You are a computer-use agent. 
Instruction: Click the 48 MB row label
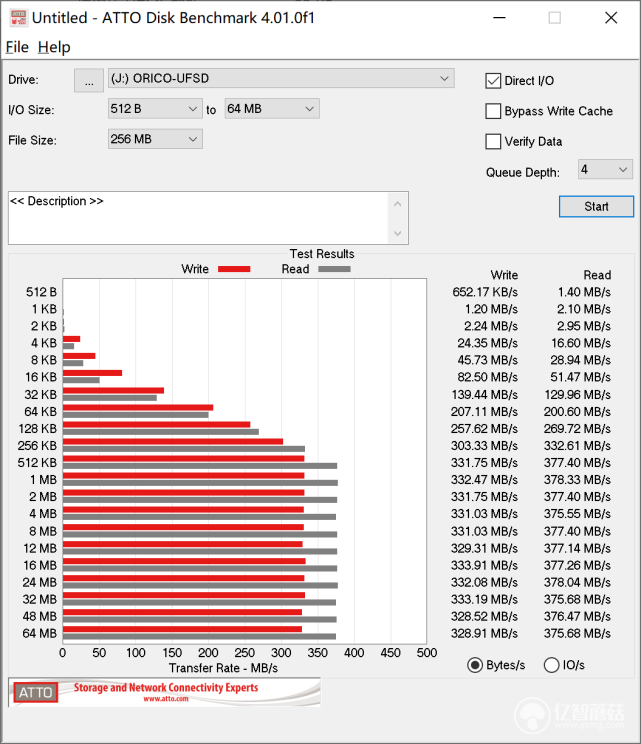pos(39,616)
